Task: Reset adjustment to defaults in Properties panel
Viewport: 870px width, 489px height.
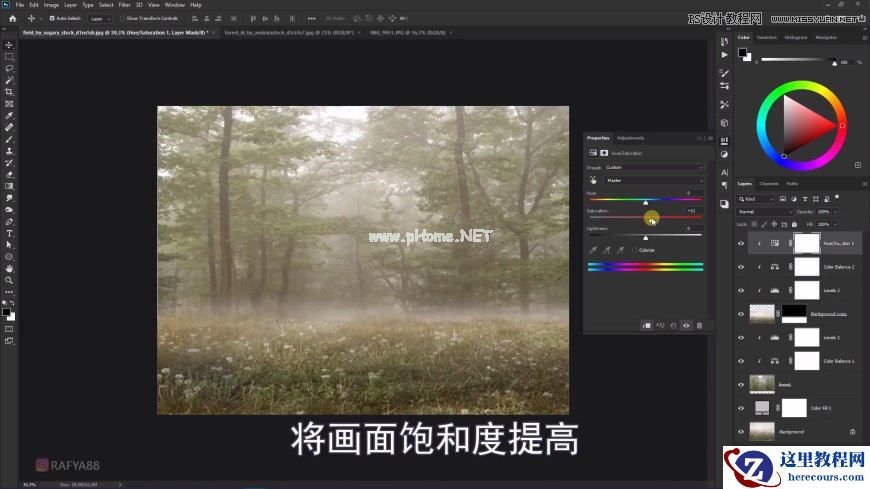Action: tap(673, 325)
